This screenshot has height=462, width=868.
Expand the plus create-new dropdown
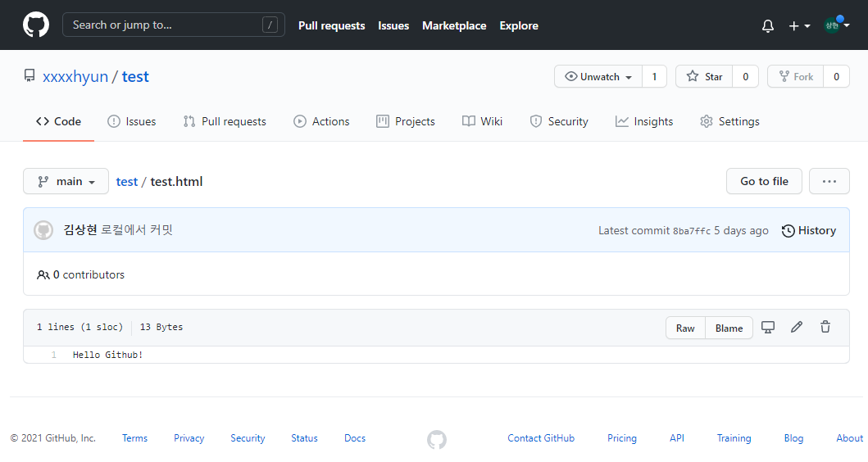(799, 26)
